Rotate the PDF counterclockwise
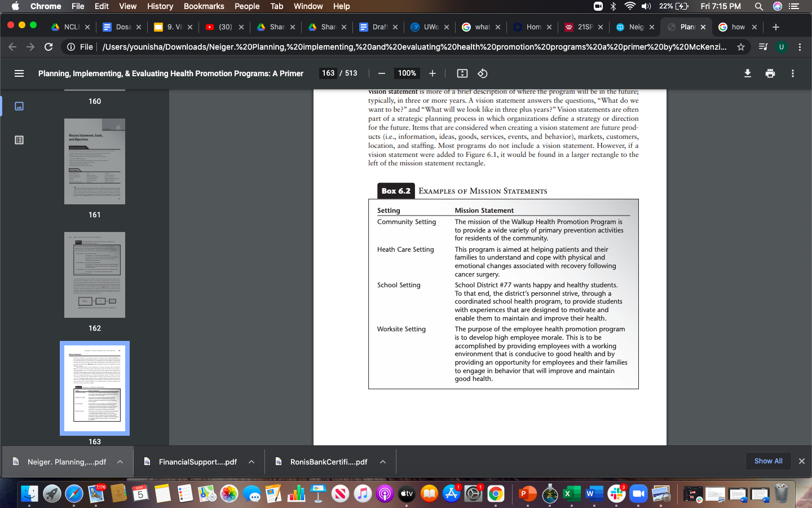The image size is (812, 508). [483, 73]
